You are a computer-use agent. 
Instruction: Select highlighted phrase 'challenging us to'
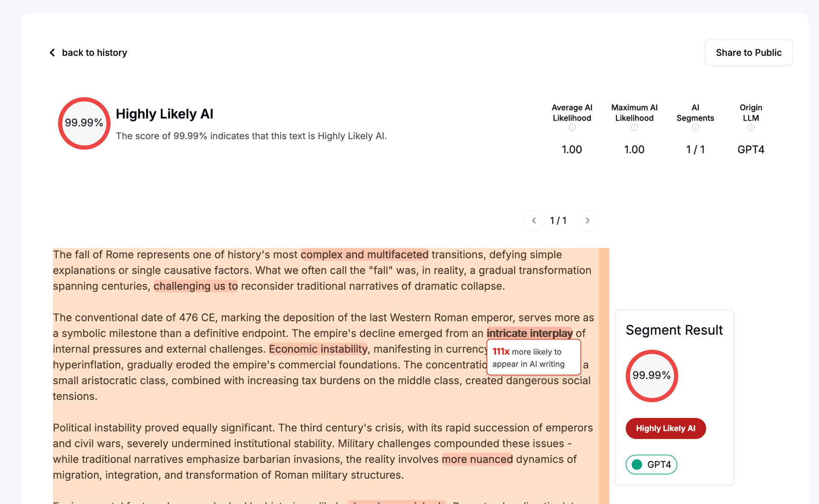click(x=195, y=286)
